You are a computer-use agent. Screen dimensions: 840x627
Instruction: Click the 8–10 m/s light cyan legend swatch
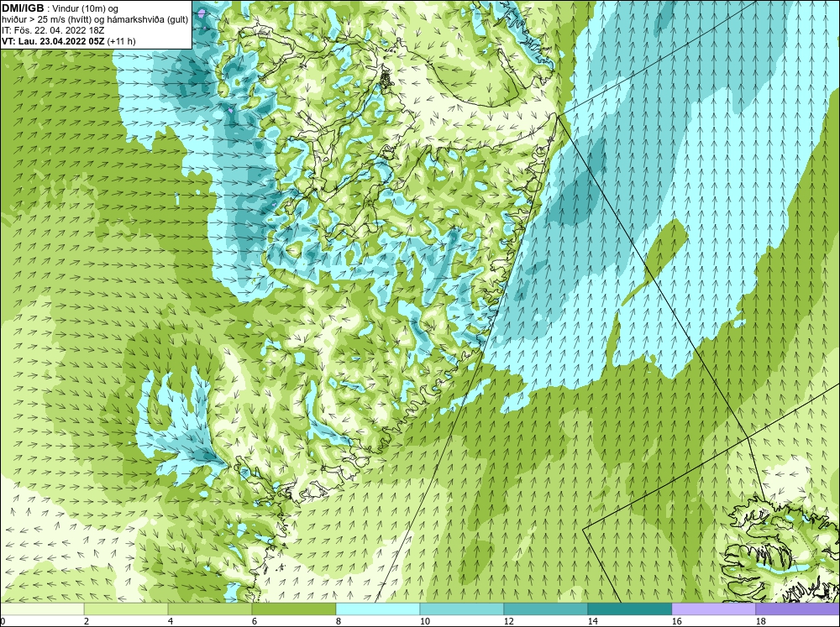click(378, 609)
